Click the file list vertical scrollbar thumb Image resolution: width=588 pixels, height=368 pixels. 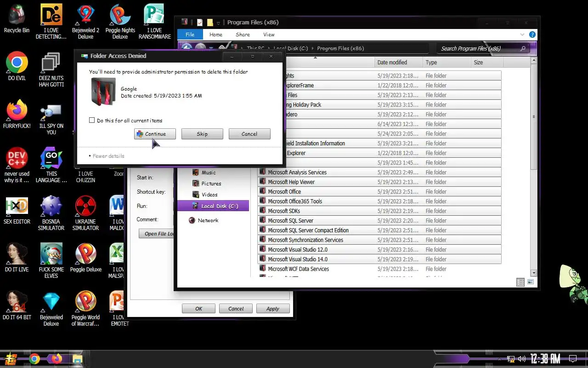click(533, 117)
